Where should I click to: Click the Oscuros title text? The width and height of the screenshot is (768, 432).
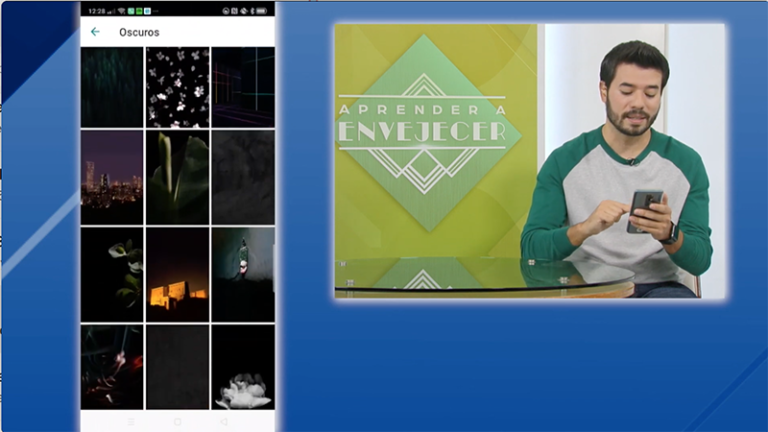tap(139, 32)
